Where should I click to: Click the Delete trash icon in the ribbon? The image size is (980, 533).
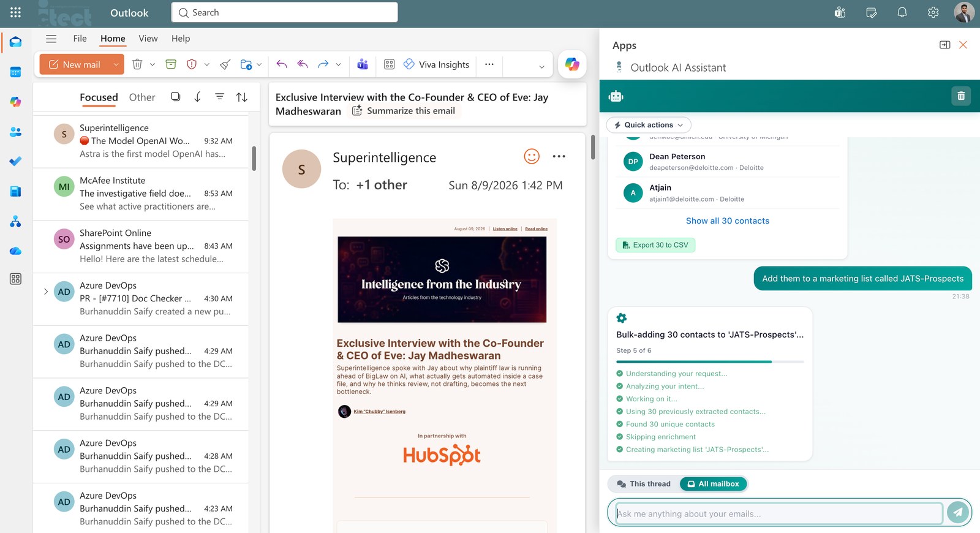point(137,64)
